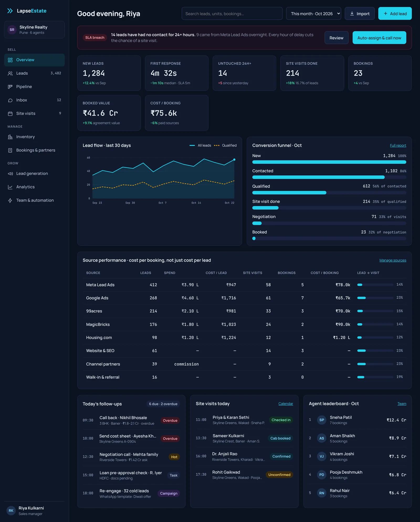Select the Meta Lead Ads source row

244,285
